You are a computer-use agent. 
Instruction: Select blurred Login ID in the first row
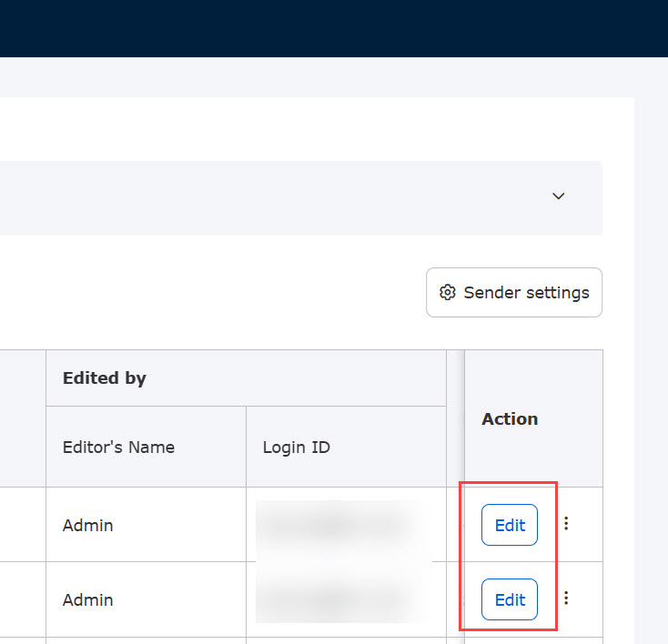coord(343,525)
